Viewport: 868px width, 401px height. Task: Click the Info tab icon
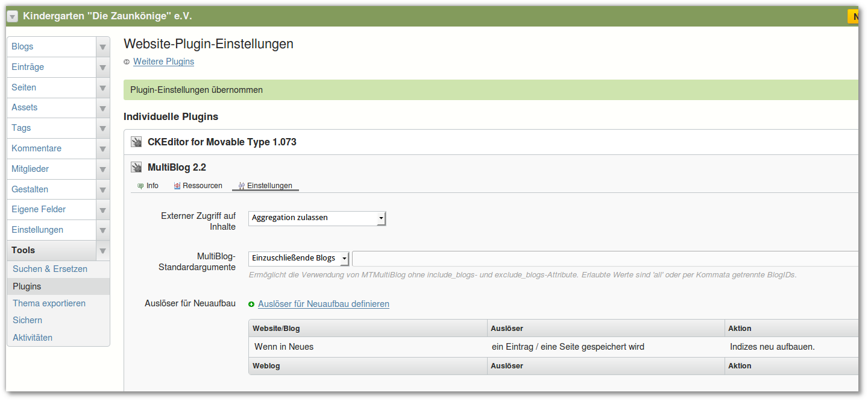140,186
